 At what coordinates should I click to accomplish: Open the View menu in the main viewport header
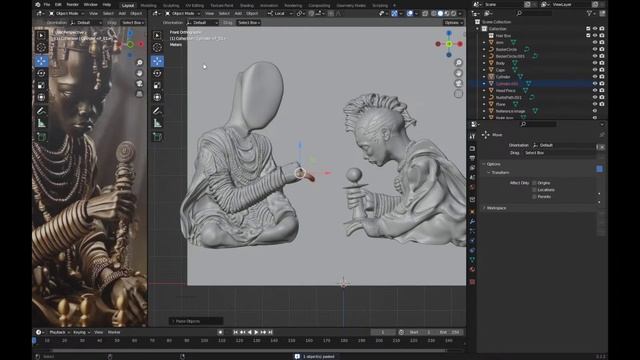[209, 13]
